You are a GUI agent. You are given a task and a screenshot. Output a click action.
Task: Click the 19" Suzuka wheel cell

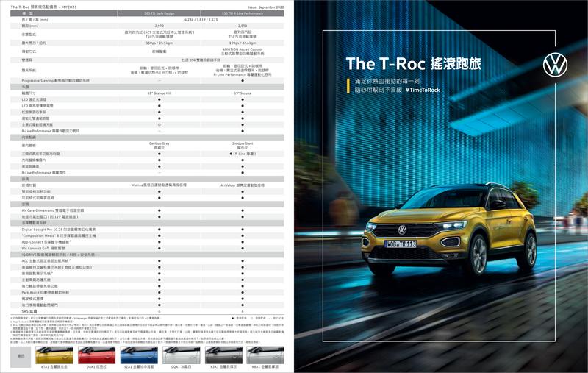pyautogui.click(x=243, y=93)
